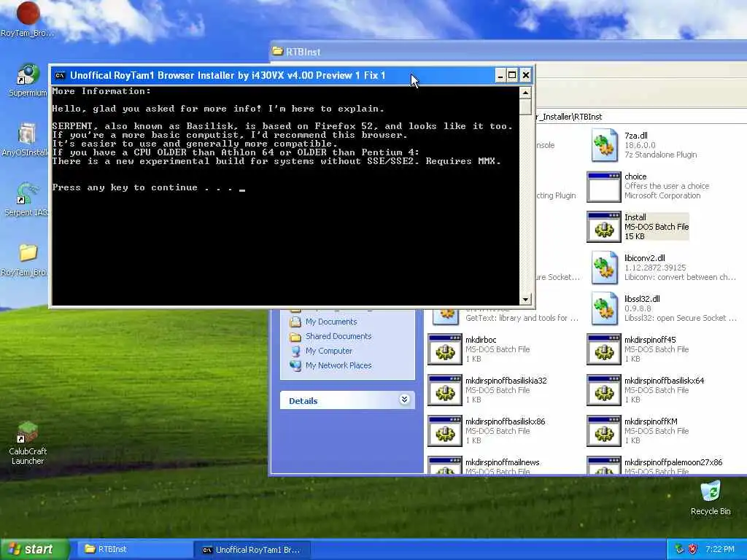Select the mkdirspinoffbasiliskx86 batch file icon

(445, 432)
